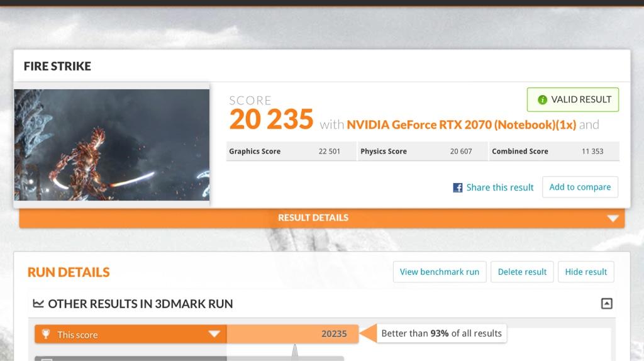Collapse Other Results section with square arrow icon
644x361 pixels.
point(607,304)
